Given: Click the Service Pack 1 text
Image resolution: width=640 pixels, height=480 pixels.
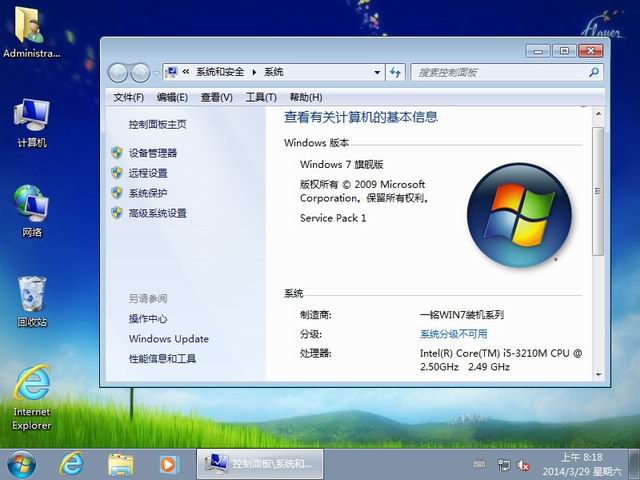Looking at the screenshot, I should 333,218.
